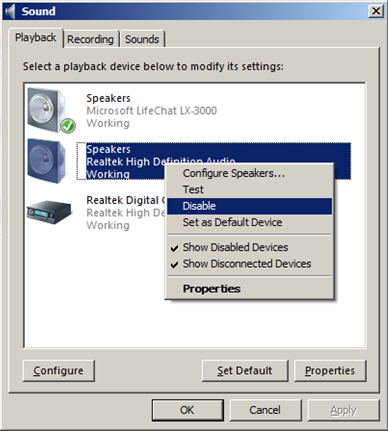Choose Configure Speakers... from context menu
The height and width of the screenshot is (431, 388).
249,173
